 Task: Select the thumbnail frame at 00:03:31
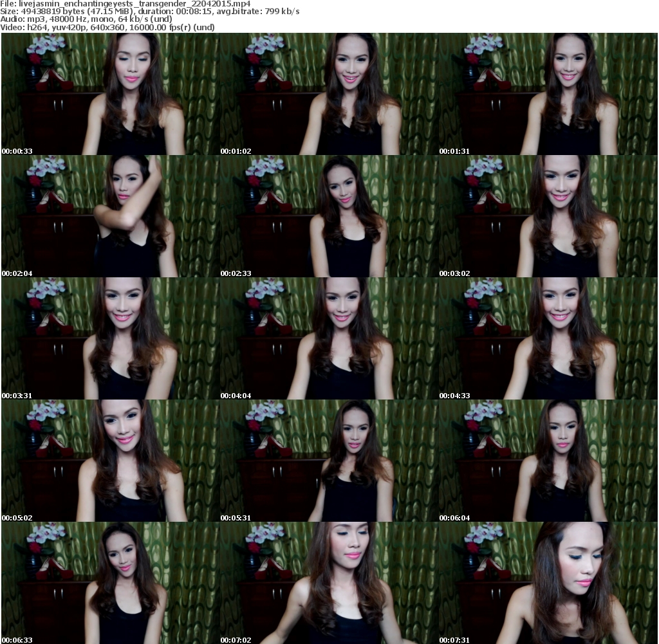[x=111, y=338]
